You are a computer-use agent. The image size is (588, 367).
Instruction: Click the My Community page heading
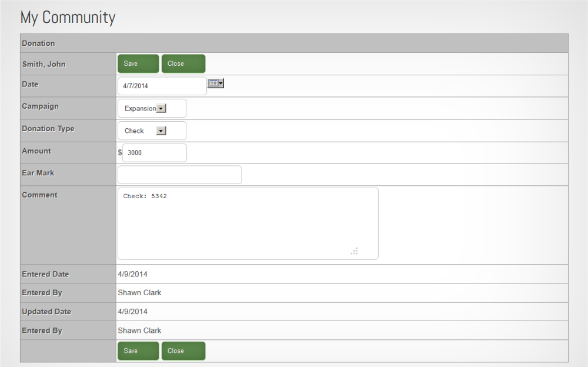pos(68,18)
